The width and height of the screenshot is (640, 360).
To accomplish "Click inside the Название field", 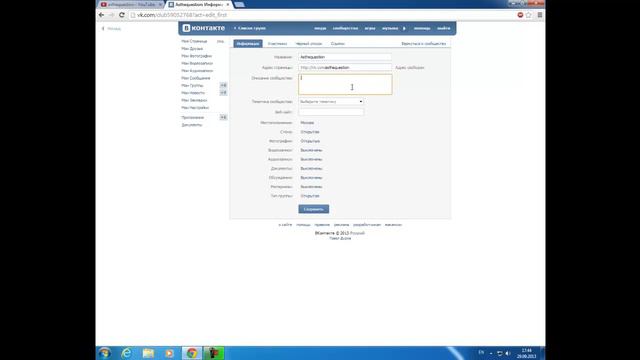I will click(x=345, y=57).
